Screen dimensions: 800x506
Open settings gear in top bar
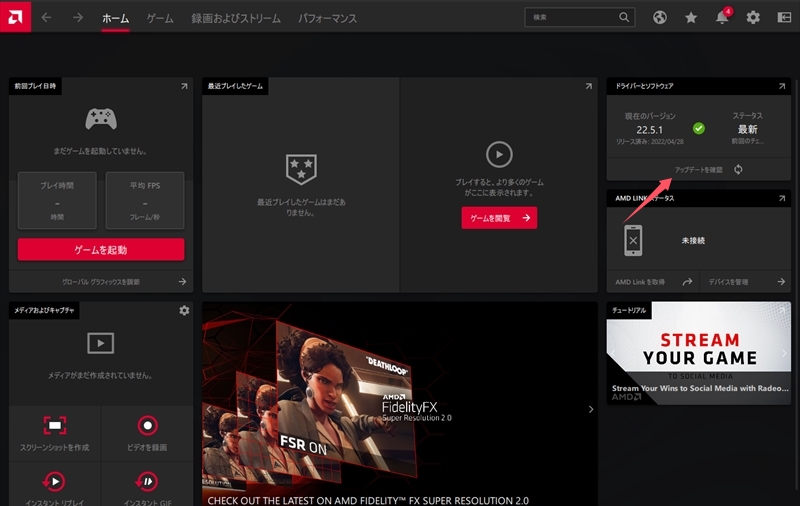click(753, 18)
